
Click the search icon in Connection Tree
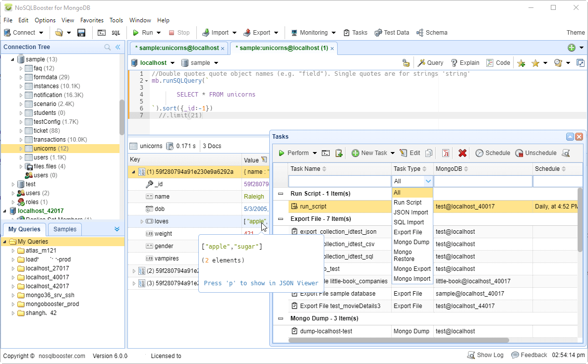click(108, 47)
